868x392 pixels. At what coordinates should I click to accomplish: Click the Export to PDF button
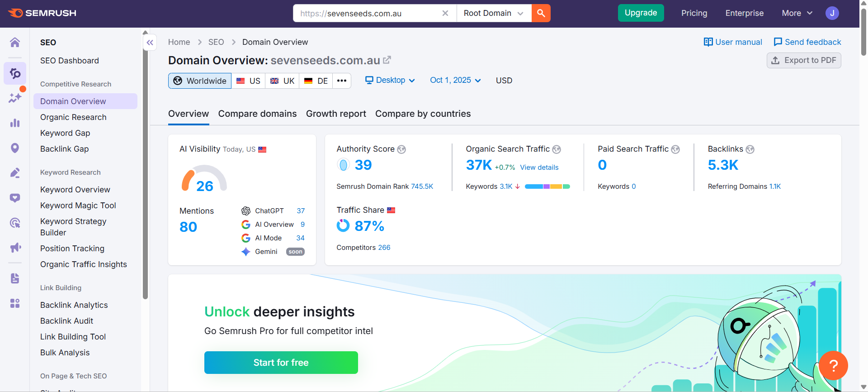[803, 60]
